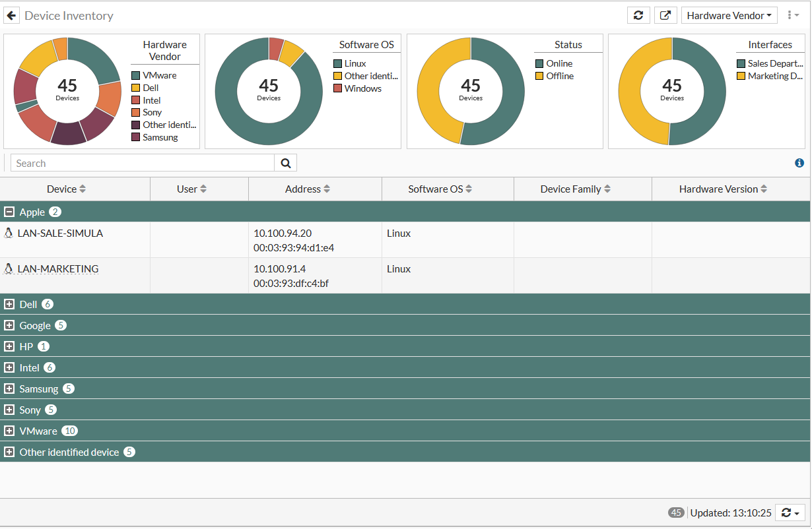Open the pop-out external link icon

tap(665, 15)
